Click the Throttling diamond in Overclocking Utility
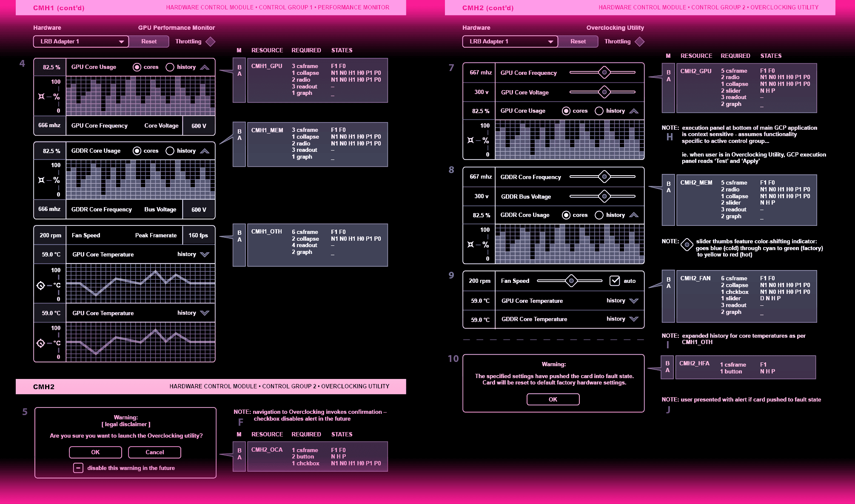The image size is (855, 504). tap(639, 42)
